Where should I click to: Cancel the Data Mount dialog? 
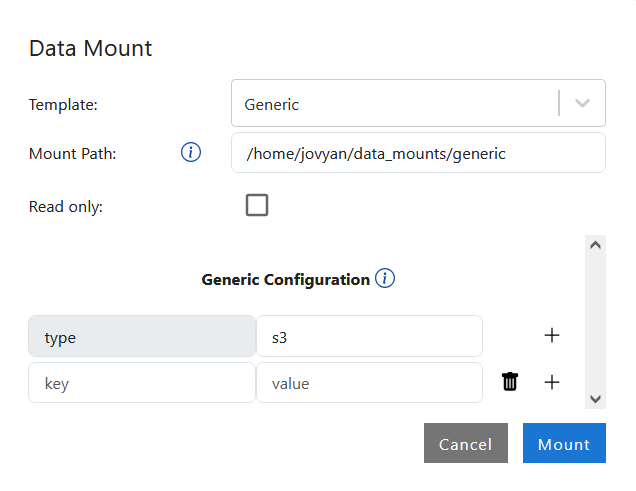(x=466, y=443)
